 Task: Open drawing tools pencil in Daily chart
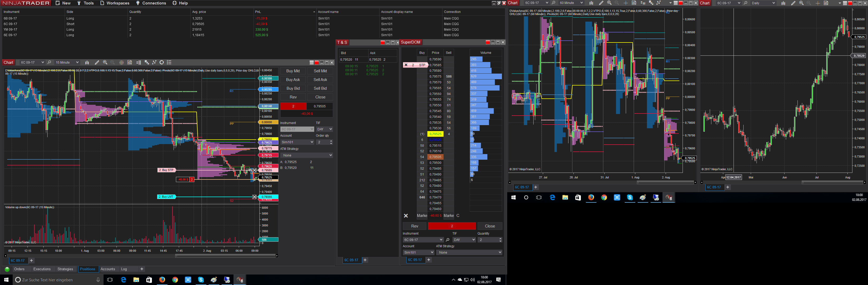pos(793,3)
